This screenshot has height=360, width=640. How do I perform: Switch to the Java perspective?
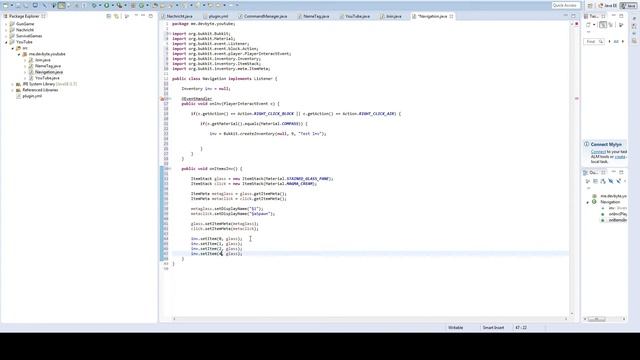click(629, 6)
